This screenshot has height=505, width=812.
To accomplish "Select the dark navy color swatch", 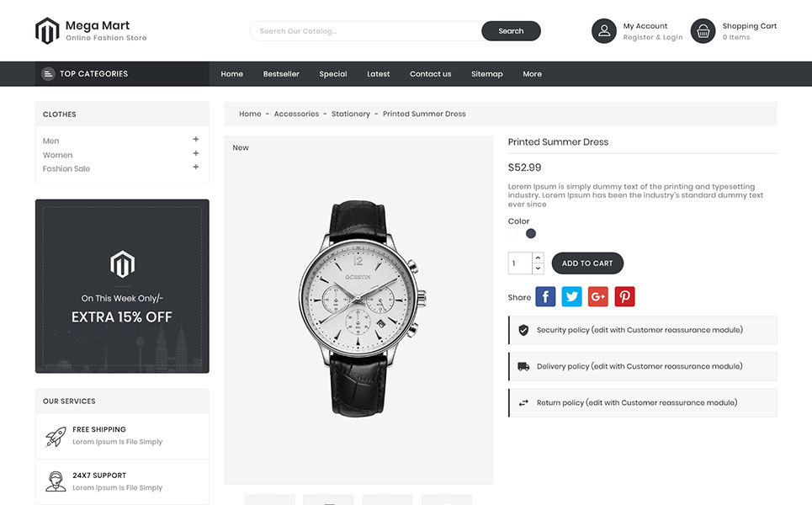I will point(531,234).
